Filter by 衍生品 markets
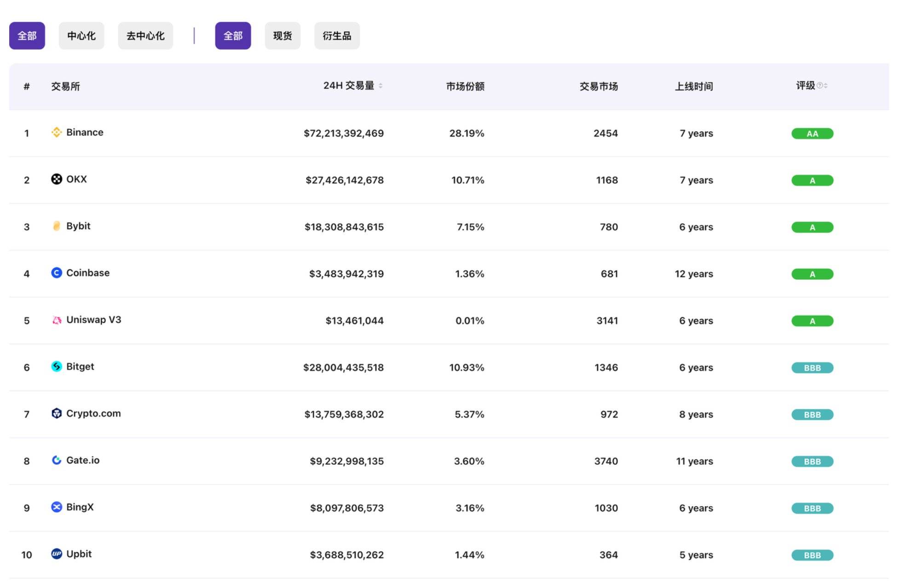The image size is (898, 588). [337, 36]
